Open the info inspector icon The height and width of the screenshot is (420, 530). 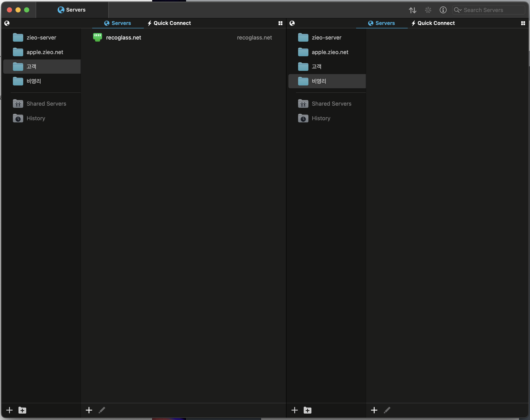tap(443, 10)
